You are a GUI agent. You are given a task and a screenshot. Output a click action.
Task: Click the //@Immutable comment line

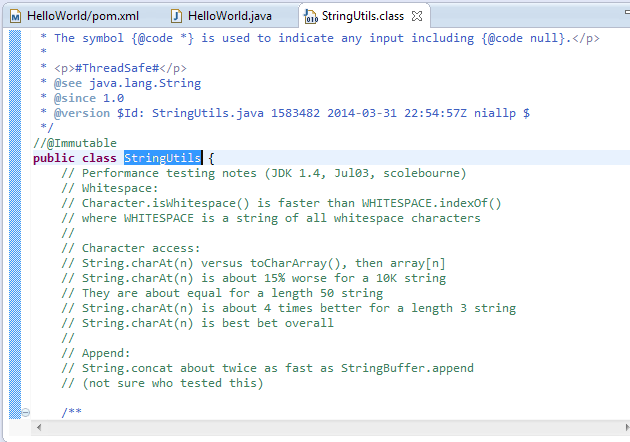point(75,143)
